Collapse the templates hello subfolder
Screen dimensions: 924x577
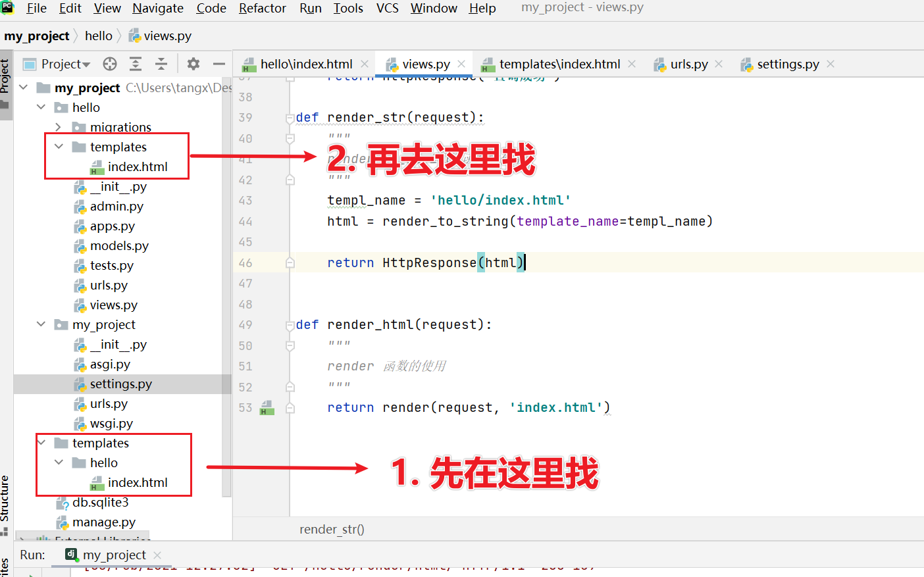pos(59,462)
